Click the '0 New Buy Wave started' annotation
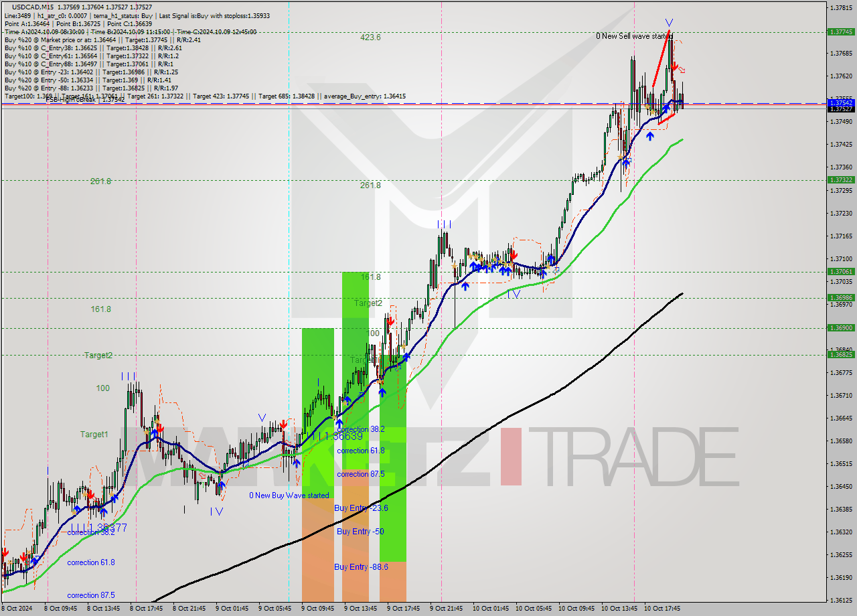Screen dimensions: 857x616 289,495
